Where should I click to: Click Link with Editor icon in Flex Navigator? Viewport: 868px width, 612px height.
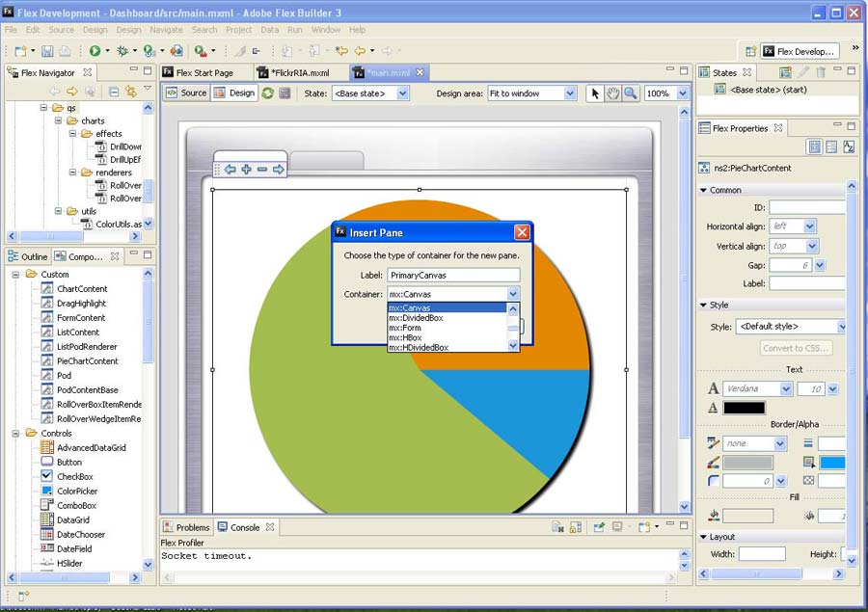pos(131,92)
